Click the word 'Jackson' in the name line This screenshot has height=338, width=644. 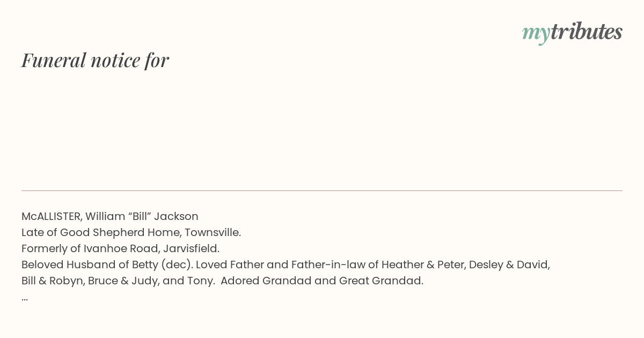[x=176, y=216]
